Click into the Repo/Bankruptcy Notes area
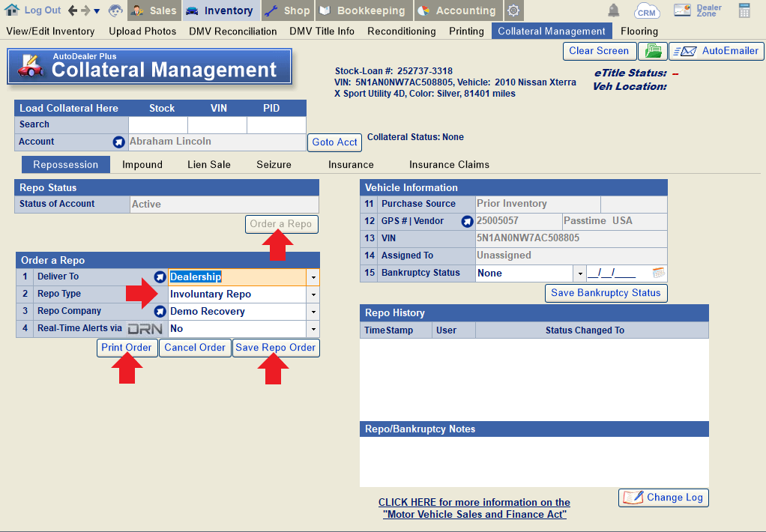The width and height of the screenshot is (766, 532). coord(534,462)
